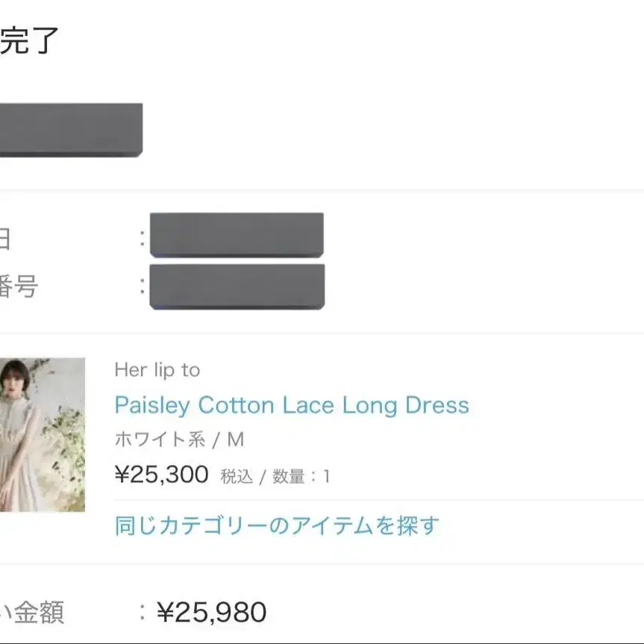Click the 完了 heading text

[x=29, y=40]
